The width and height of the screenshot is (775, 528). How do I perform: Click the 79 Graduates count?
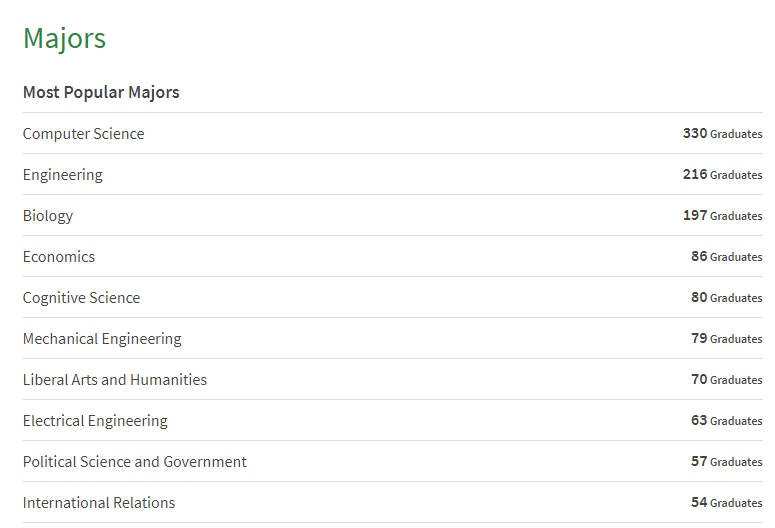pyautogui.click(x=727, y=339)
